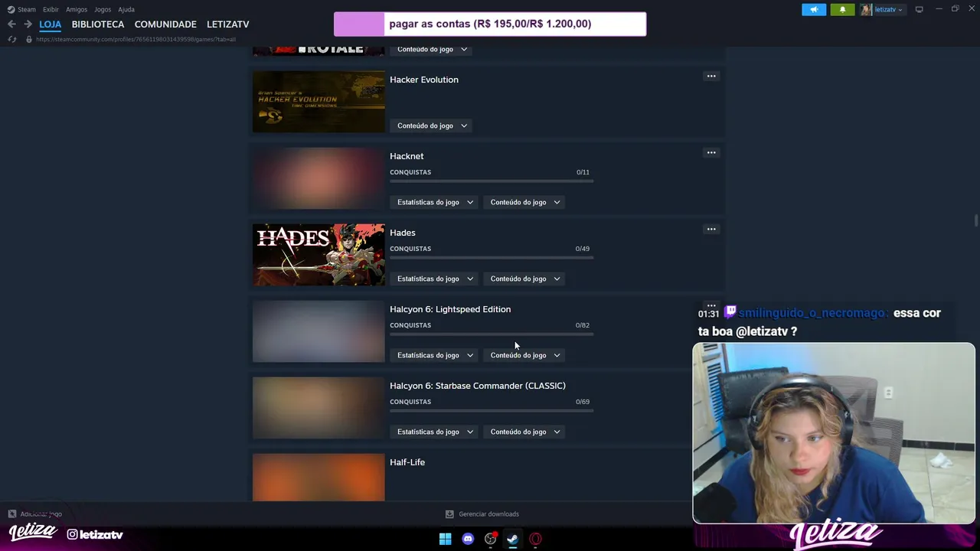This screenshot has height=551, width=980.
Task: Go back with the left arrow icon
Action: 11,24
